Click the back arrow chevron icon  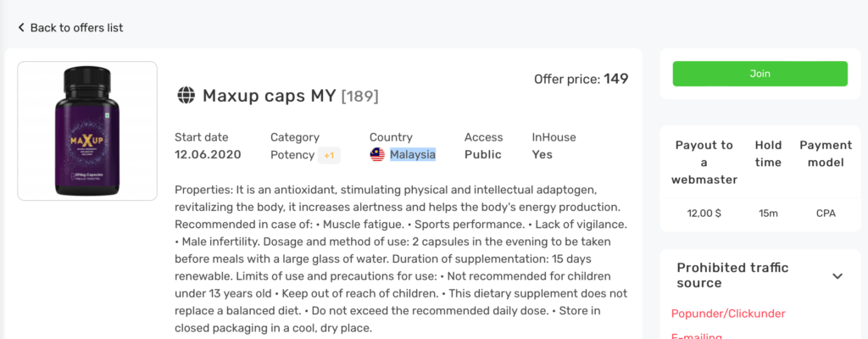(x=21, y=28)
